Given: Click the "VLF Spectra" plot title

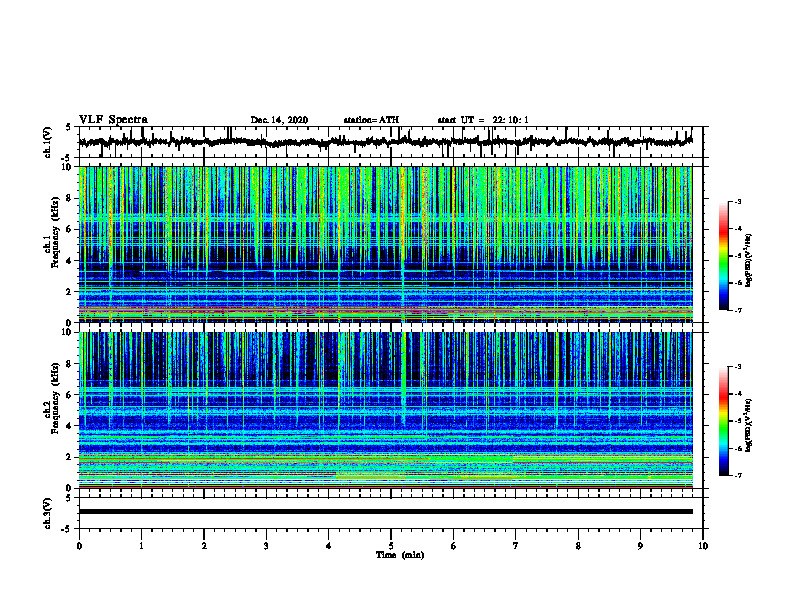Looking at the screenshot, I should coord(113,120).
